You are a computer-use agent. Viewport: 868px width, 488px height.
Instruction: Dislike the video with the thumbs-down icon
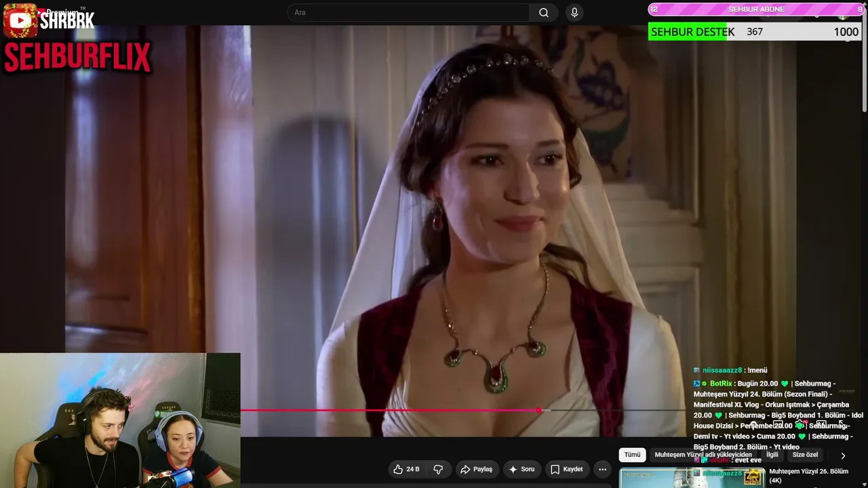click(x=438, y=469)
